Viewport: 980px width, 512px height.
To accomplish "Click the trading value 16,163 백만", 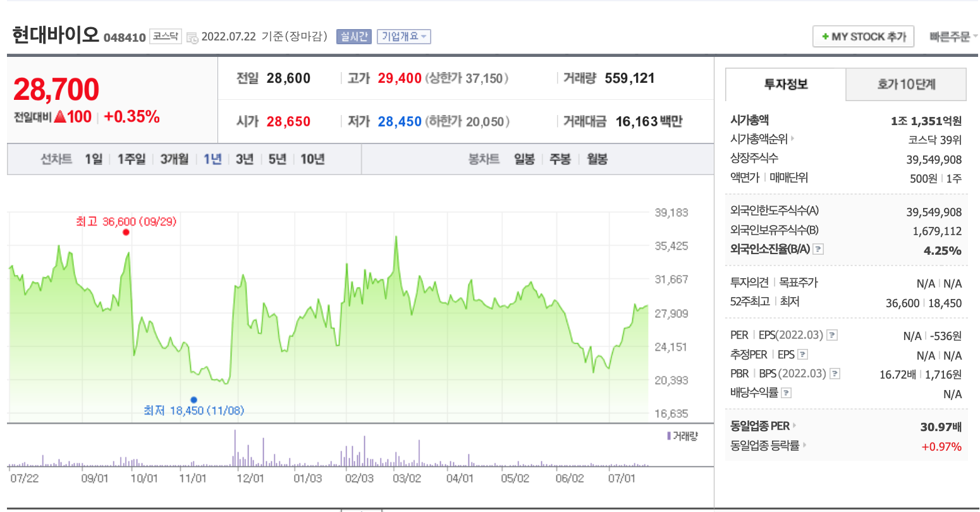I will (x=649, y=121).
